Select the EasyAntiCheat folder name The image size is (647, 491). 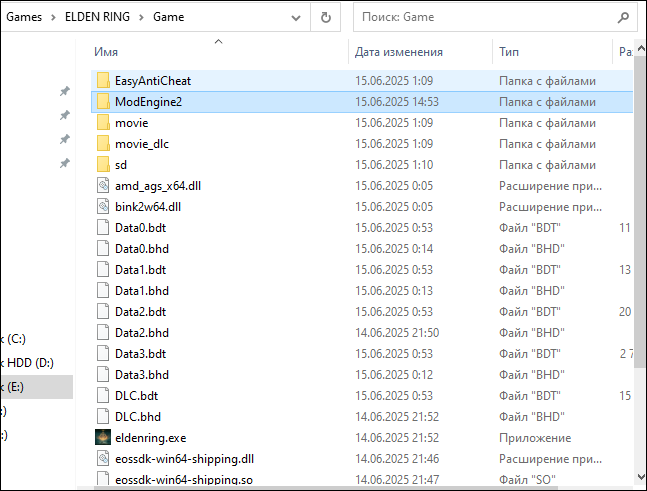pos(153,80)
